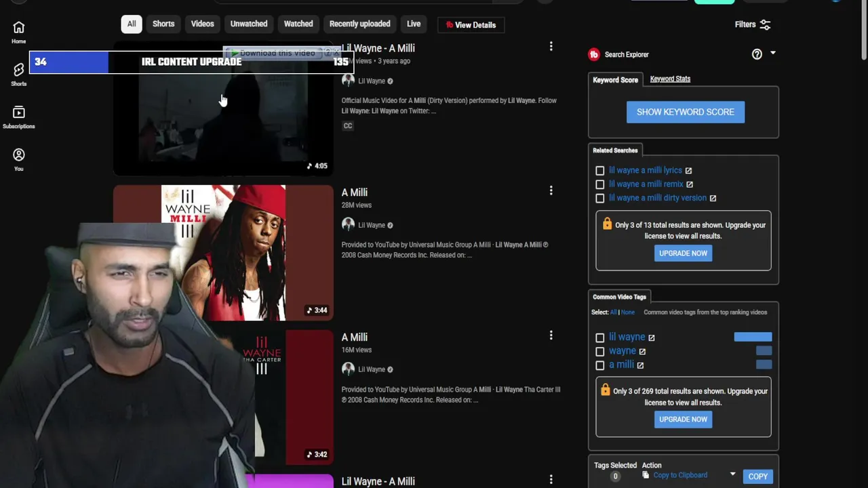Open 'lil wayne a milli dirty version' external icon
Screen dimensions: 868x488
pyautogui.click(x=713, y=198)
